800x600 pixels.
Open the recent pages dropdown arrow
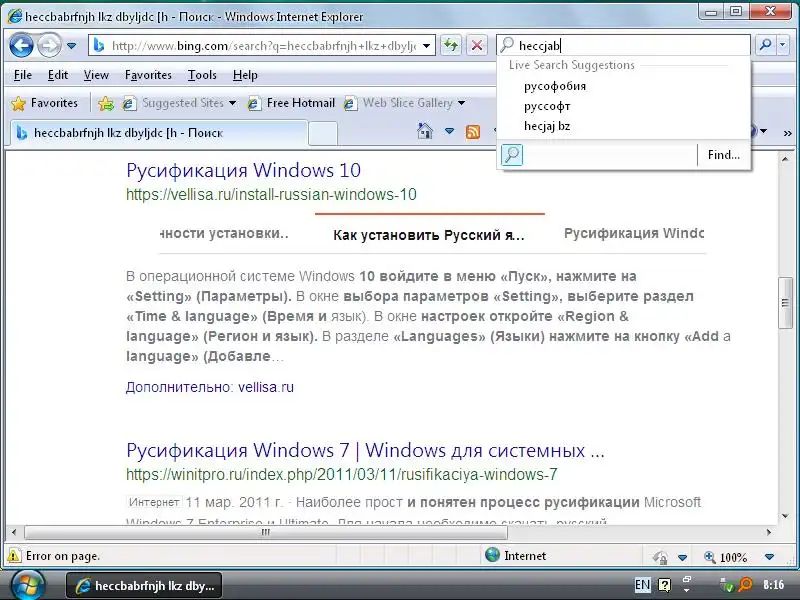pyautogui.click(x=71, y=46)
